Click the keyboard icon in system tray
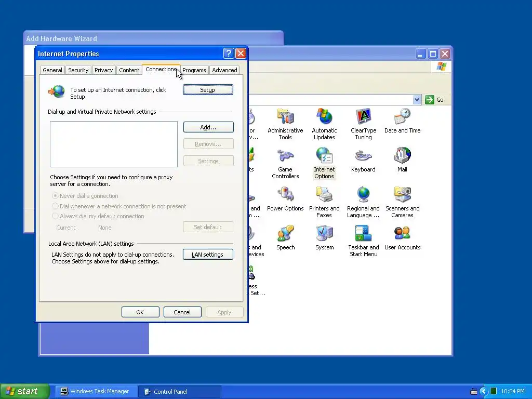Viewport: 532px width, 399px height. pos(474,392)
